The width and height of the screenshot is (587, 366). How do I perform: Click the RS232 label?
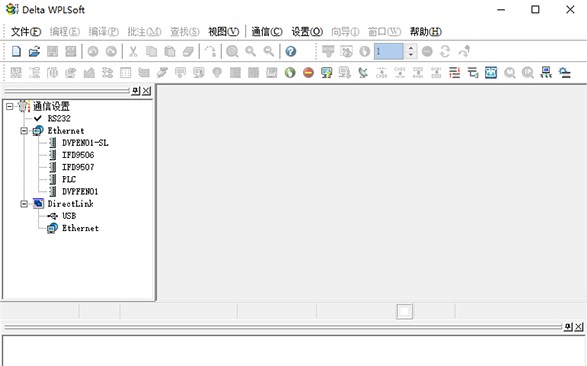coord(59,118)
